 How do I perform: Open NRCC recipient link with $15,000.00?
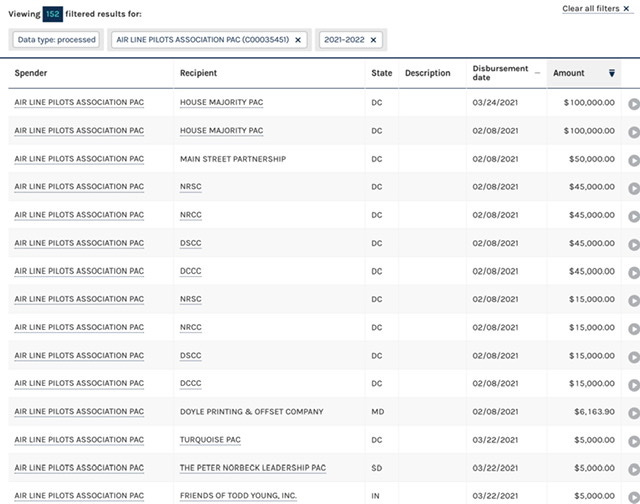pyautogui.click(x=191, y=327)
